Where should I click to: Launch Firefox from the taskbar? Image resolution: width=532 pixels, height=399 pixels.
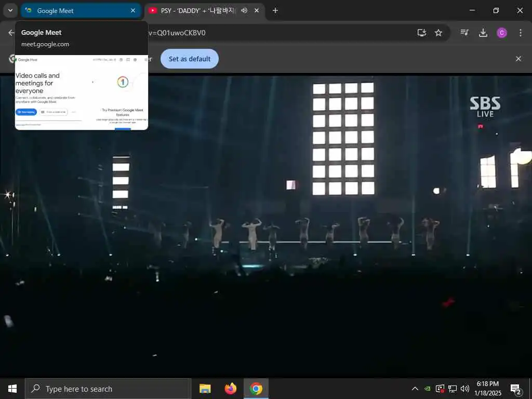click(230, 389)
